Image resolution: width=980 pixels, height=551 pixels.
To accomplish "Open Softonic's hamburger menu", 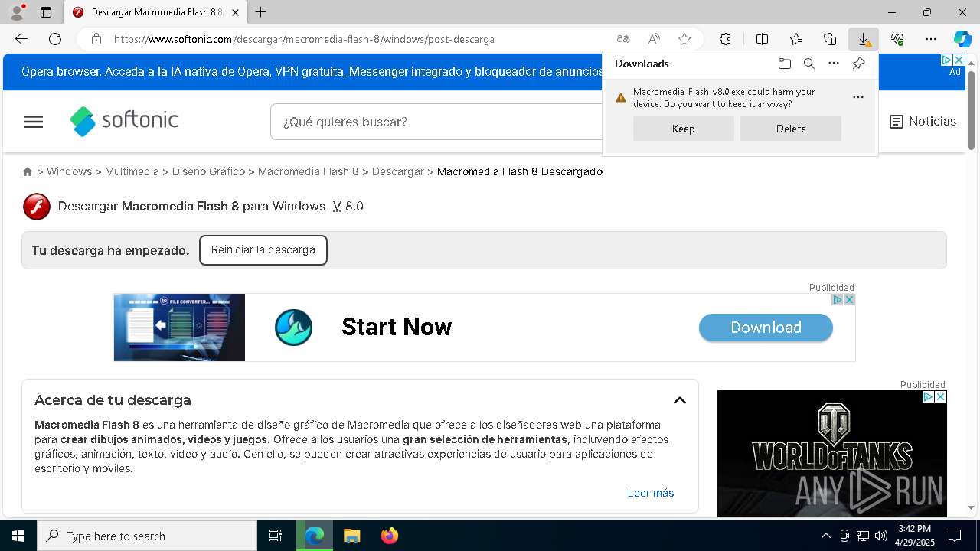I will point(34,122).
